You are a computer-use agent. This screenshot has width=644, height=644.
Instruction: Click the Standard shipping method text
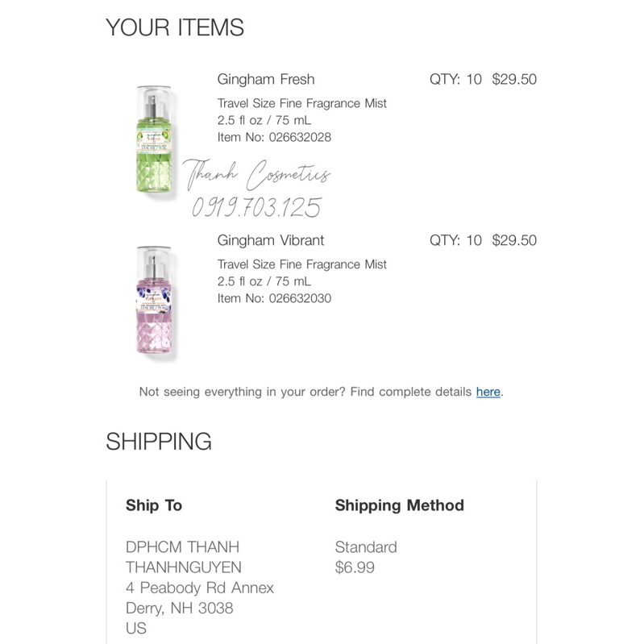pos(366,547)
